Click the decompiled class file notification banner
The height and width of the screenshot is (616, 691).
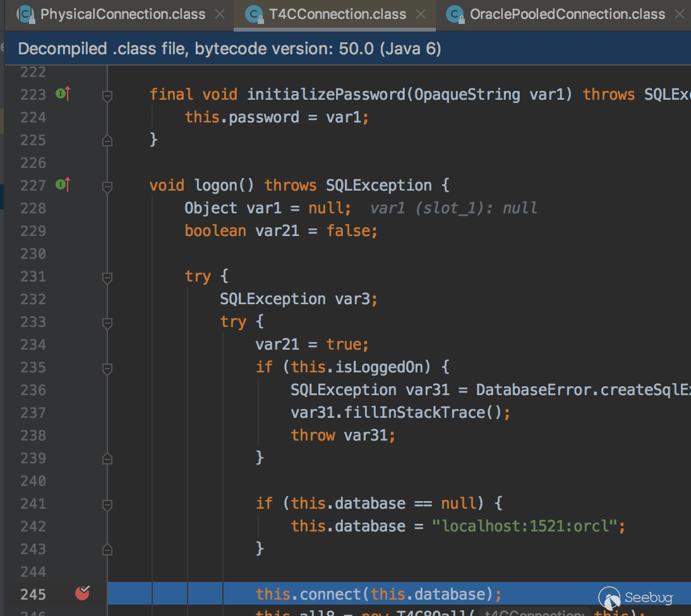tap(229, 49)
